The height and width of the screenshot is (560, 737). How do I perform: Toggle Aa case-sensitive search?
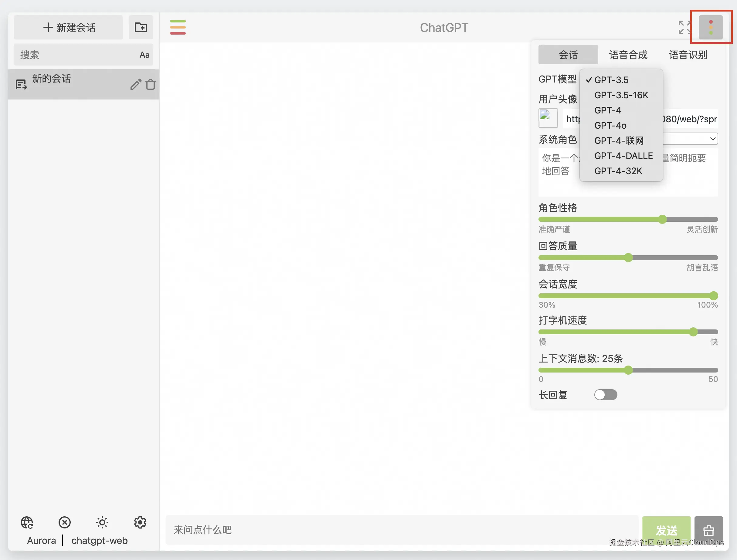(x=144, y=55)
